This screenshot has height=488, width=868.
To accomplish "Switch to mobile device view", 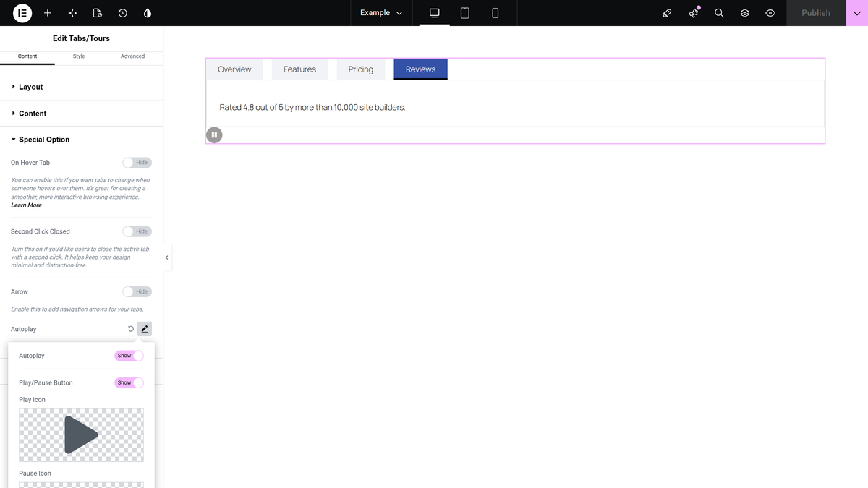I will [x=495, y=13].
